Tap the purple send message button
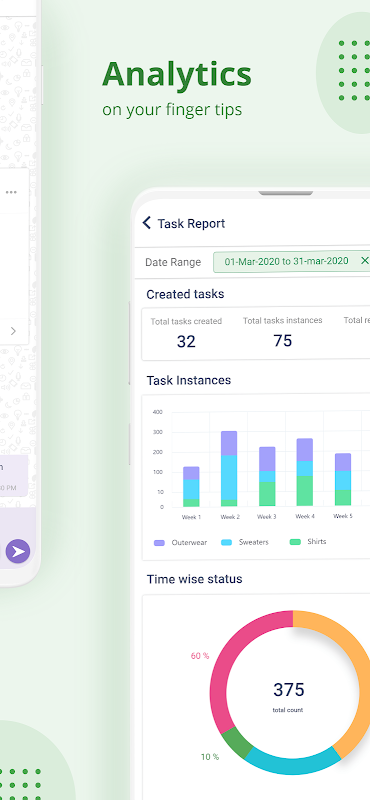Image resolution: width=370 pixels, height=800 pixels. pos(18,552)
